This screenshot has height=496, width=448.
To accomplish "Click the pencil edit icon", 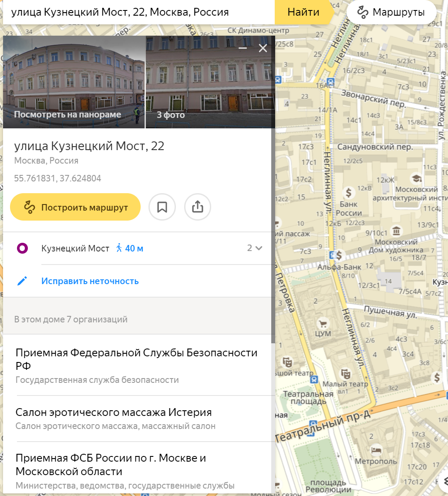I will pyautogui.click(x=22, y=281).
